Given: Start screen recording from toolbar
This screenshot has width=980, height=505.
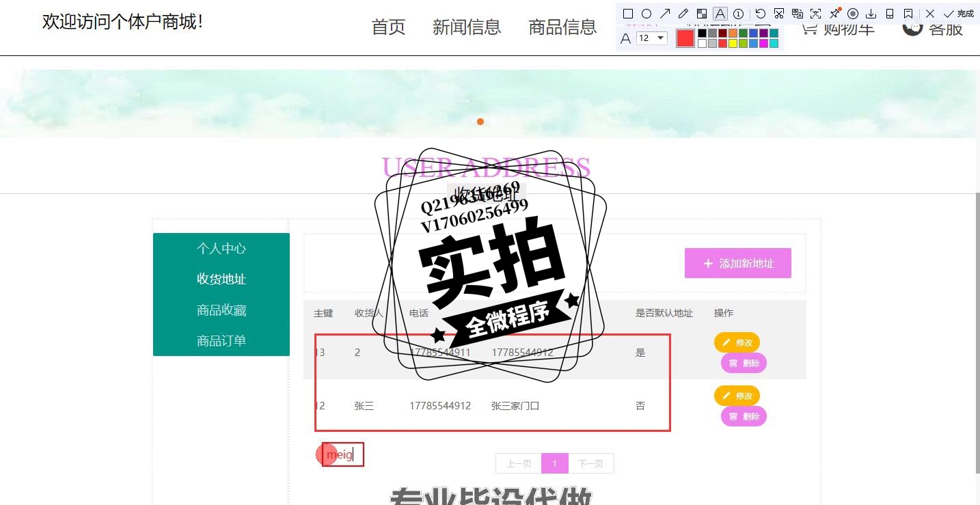Looking at the screenshot, I should point(853,14).
